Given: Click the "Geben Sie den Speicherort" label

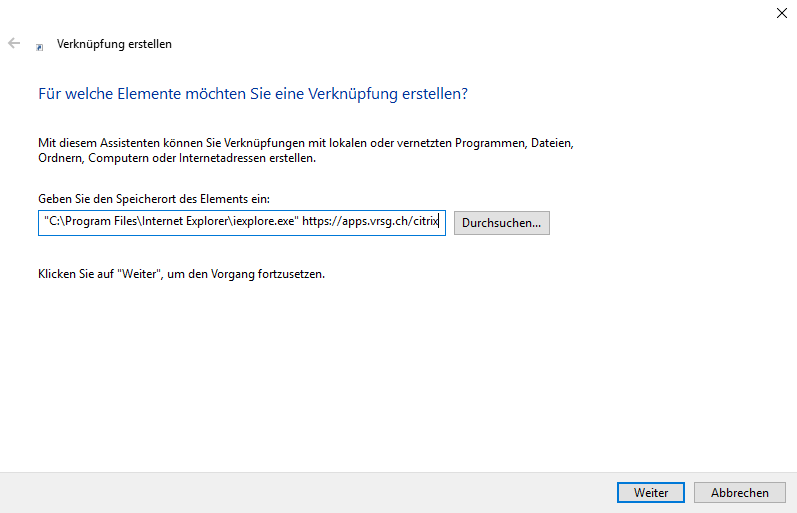Looking at the screenshot, I should click(x=154, y=200).
